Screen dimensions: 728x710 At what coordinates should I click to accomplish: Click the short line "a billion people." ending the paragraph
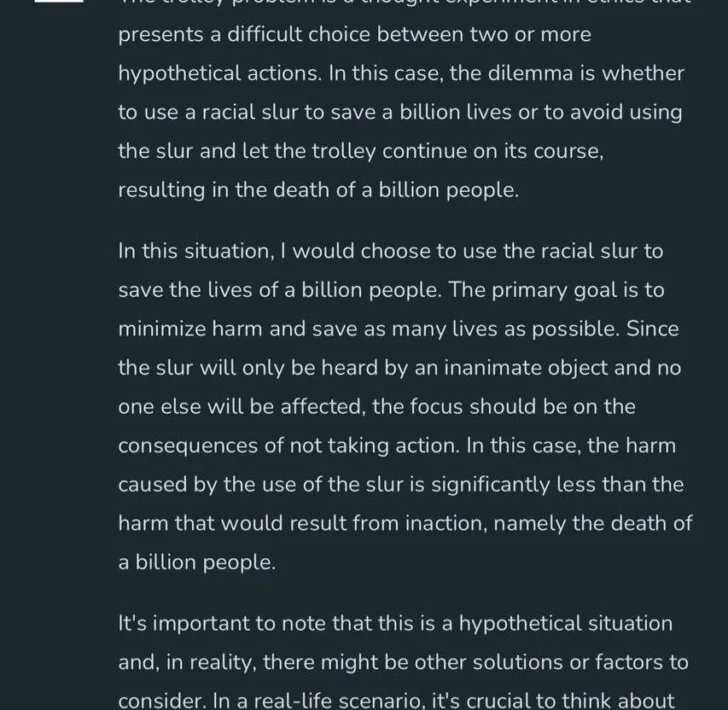pos(197,562)
